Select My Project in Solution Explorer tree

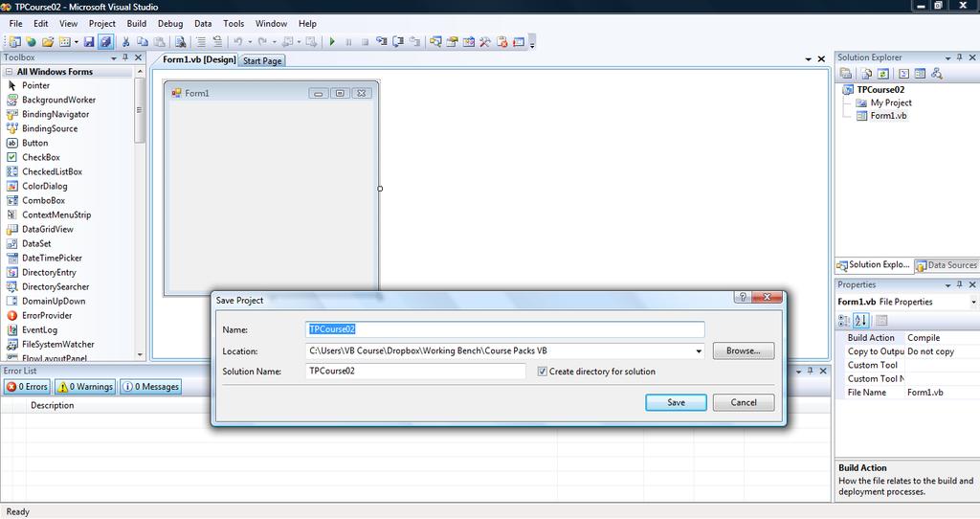891,102
